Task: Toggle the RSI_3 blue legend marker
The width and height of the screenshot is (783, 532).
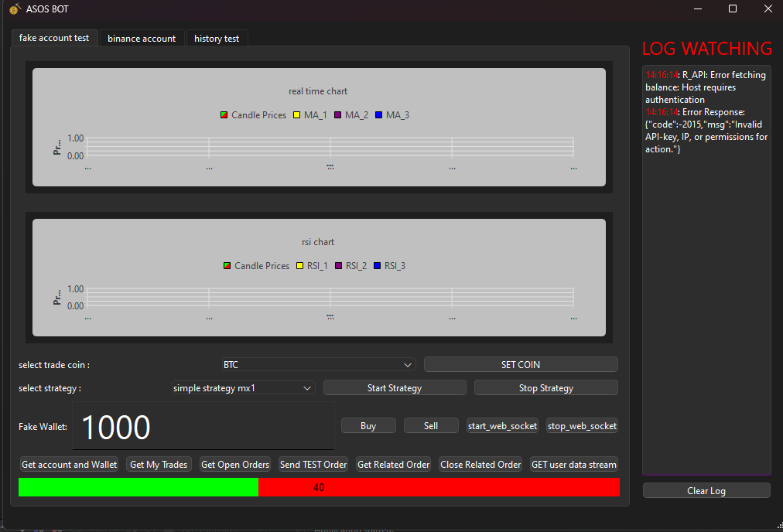Action: tap(377, 266)
